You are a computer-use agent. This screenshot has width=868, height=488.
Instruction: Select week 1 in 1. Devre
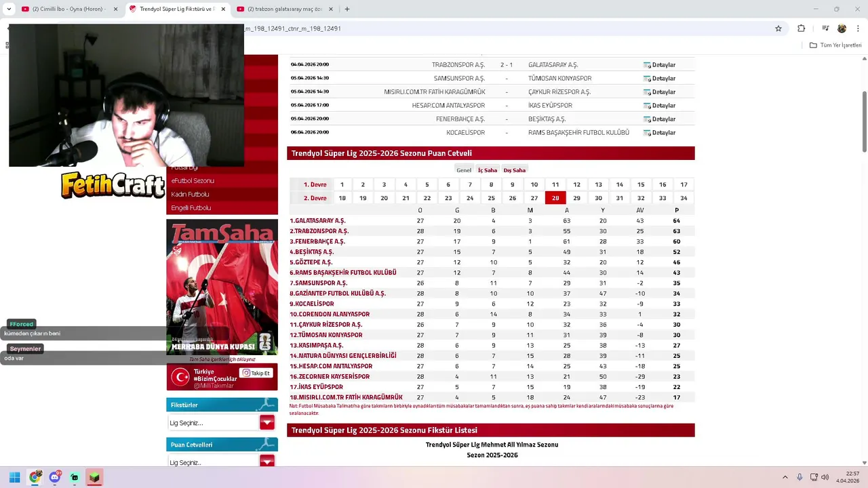[x=342, y=184]
